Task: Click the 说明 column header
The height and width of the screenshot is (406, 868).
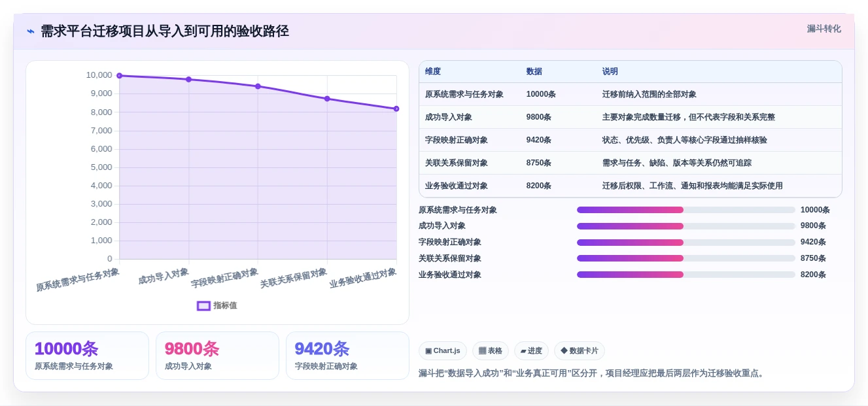Action: click(x=610, y=72)
